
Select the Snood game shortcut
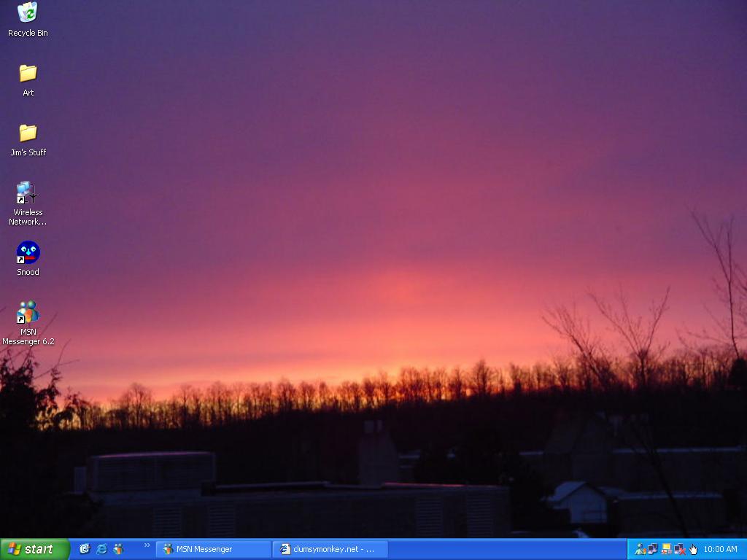pyautogui.click(x=28, y=253)
